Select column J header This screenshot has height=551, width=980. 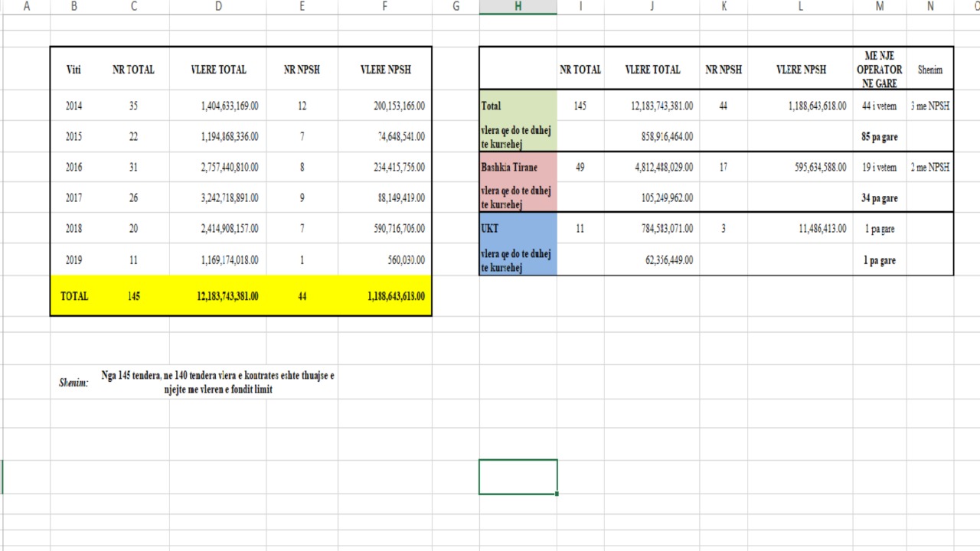click(652, 7)
